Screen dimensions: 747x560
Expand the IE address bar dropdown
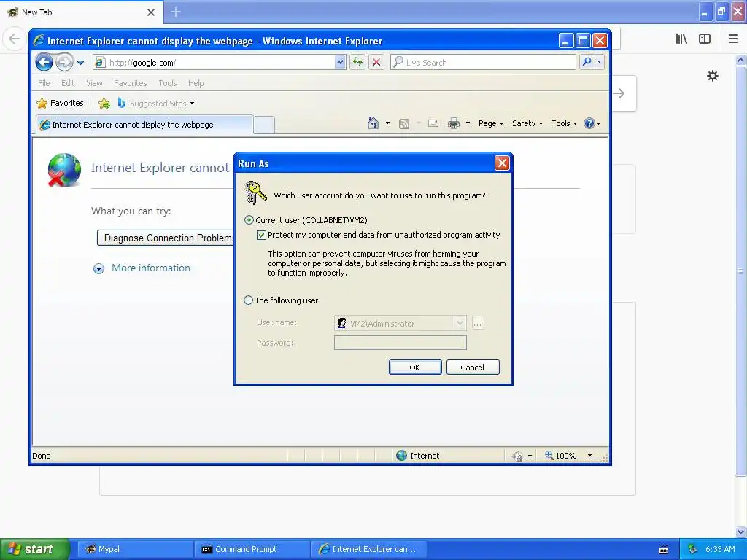[340, 62]
